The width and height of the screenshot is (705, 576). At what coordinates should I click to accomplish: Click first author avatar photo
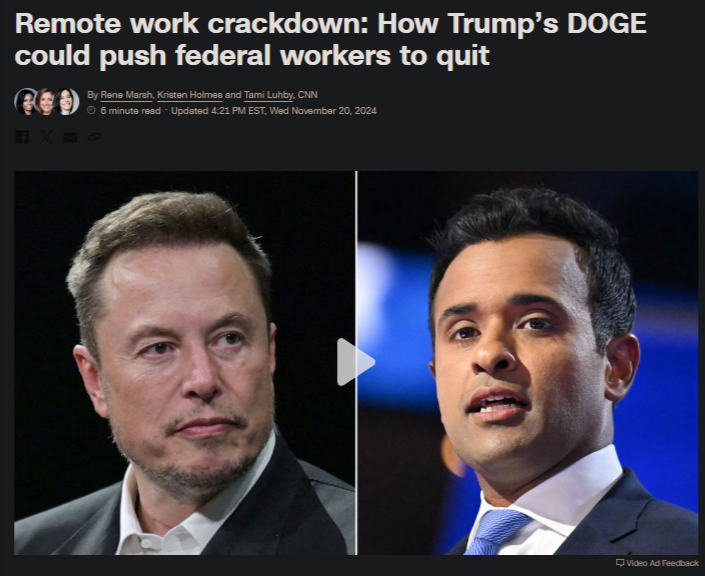(26, 102)
